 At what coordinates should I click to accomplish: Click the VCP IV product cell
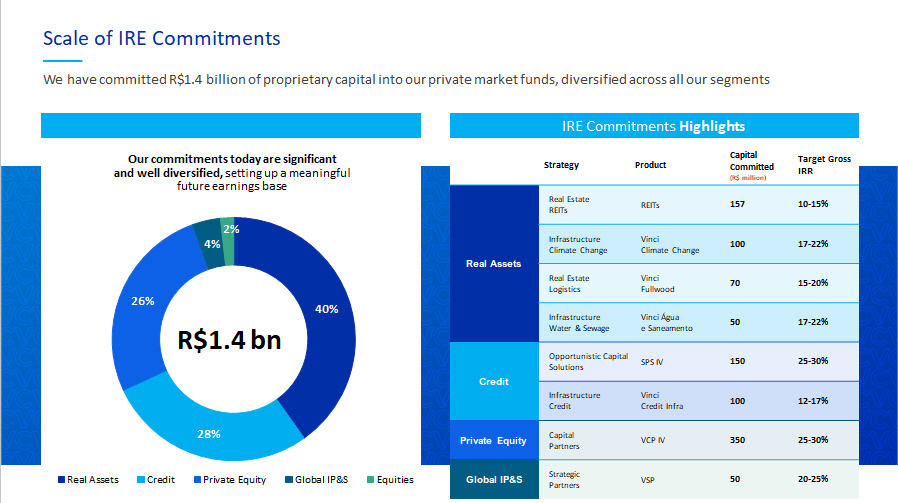(x=654, y=441)
